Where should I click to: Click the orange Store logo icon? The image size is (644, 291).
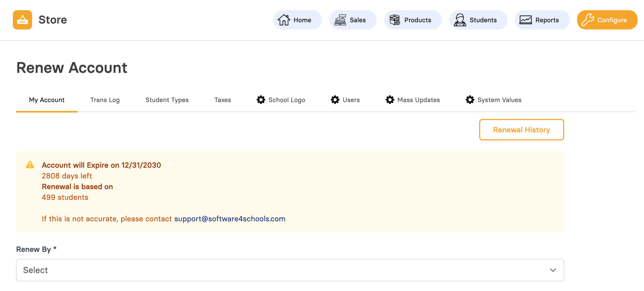22,20
